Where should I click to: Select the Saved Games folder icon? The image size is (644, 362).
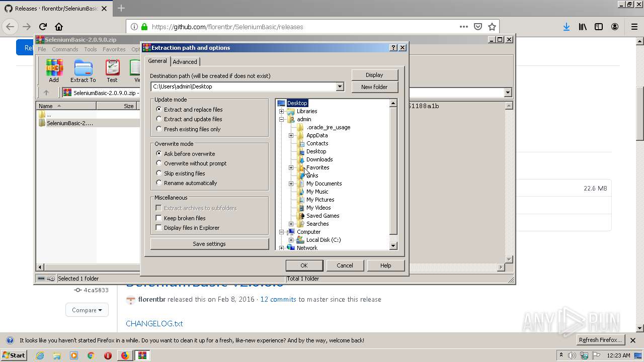[x=301, y=216]
